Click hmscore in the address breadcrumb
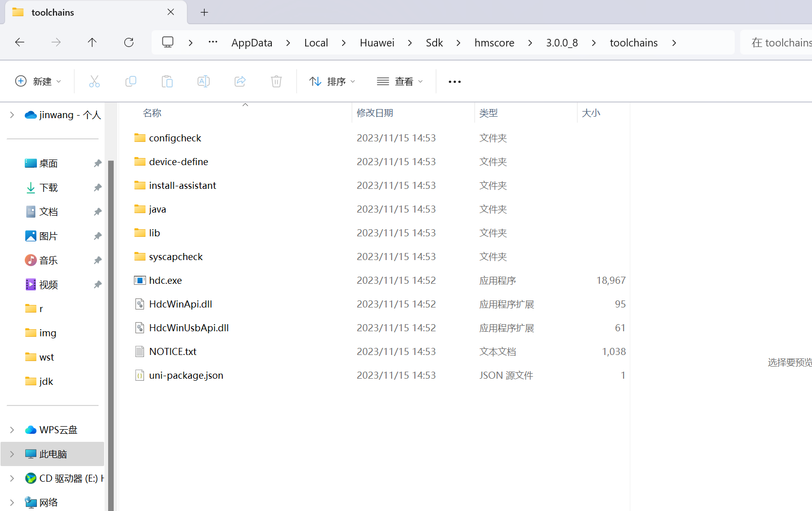Image resolution: width=812 pixels, height=511 pixels. (x=494, y=43)
